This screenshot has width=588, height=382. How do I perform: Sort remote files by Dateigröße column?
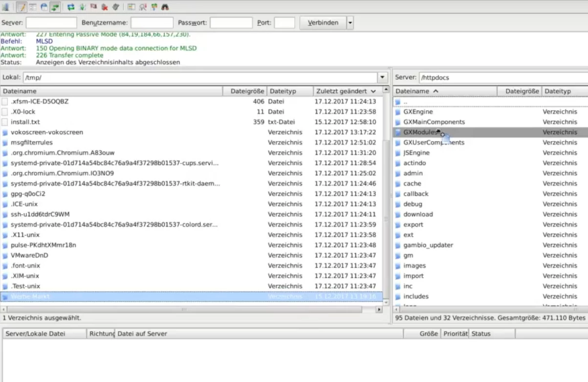pos(520,91)
